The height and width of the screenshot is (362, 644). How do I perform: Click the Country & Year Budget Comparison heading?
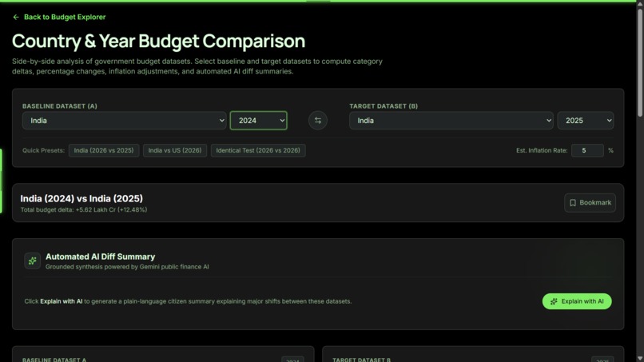pos(158,41)
